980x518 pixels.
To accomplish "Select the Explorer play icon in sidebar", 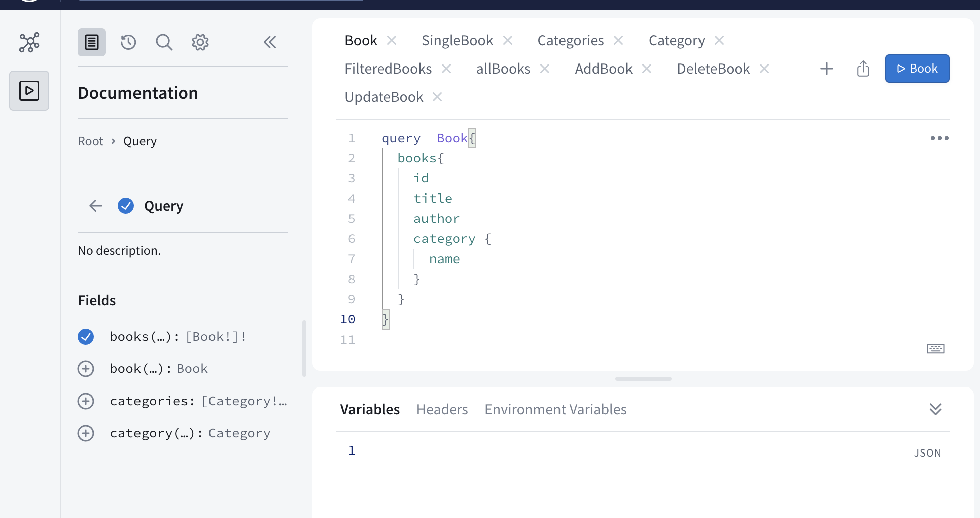I will coord(29,91).
